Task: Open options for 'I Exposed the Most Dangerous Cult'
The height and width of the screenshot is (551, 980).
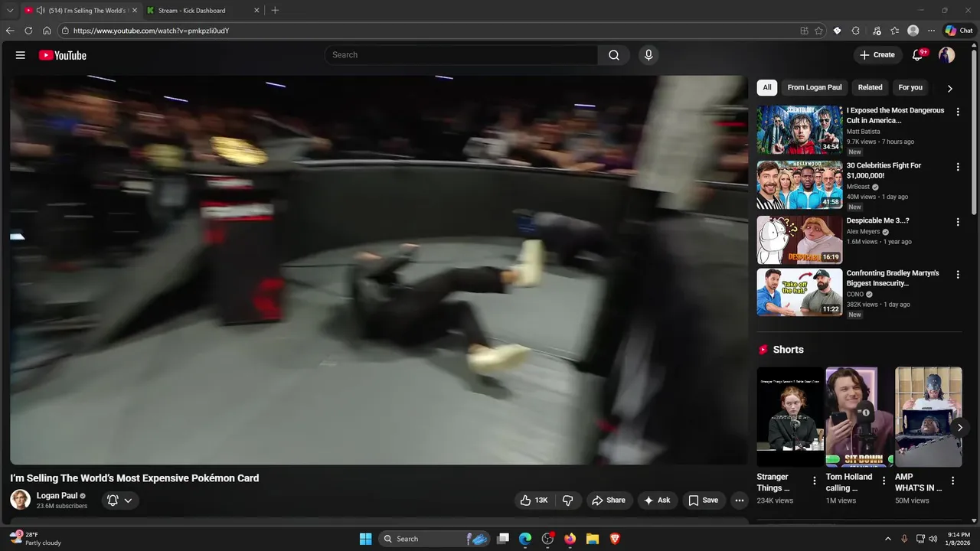Action: click(958, 112)
